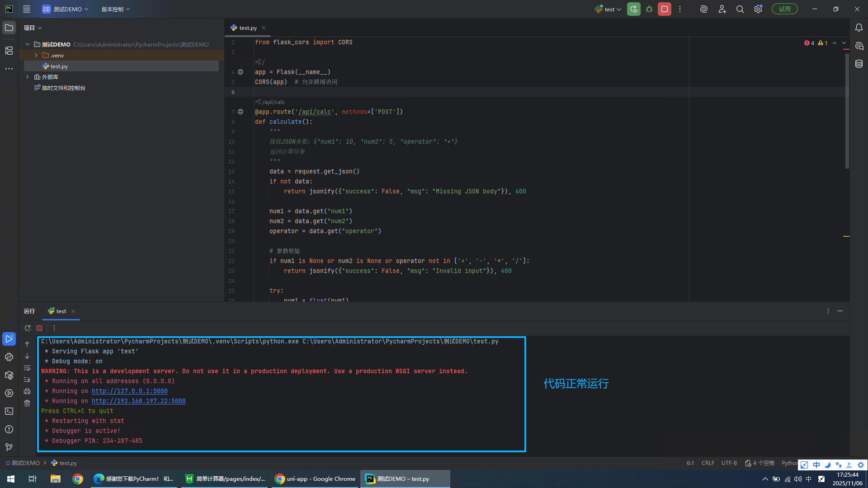Select the test.py editor tab
The height and width of the screenshot is (488, 868).
pos(247,28)
